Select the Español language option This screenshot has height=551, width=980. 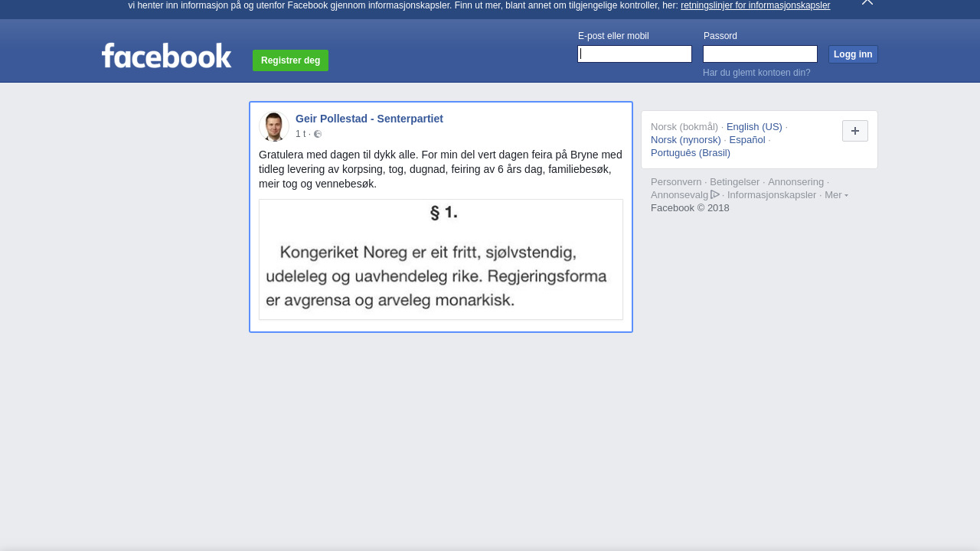[x=747, y=139]
